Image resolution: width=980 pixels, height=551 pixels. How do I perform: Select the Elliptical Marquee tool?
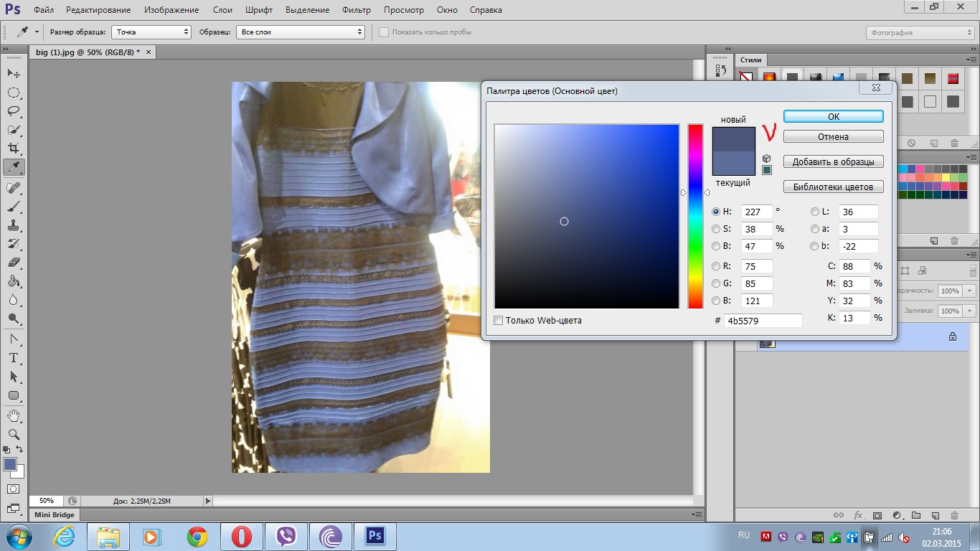click(x=14, y=93)
